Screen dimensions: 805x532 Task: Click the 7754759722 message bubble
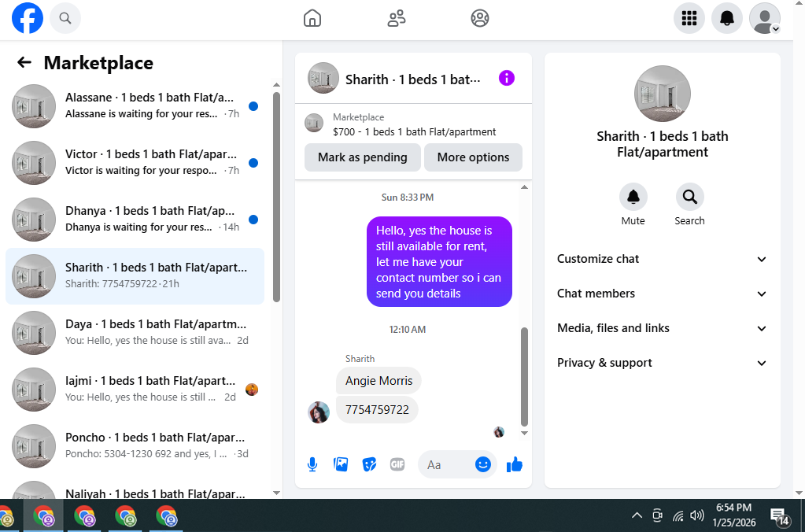[x=378, y=410]
